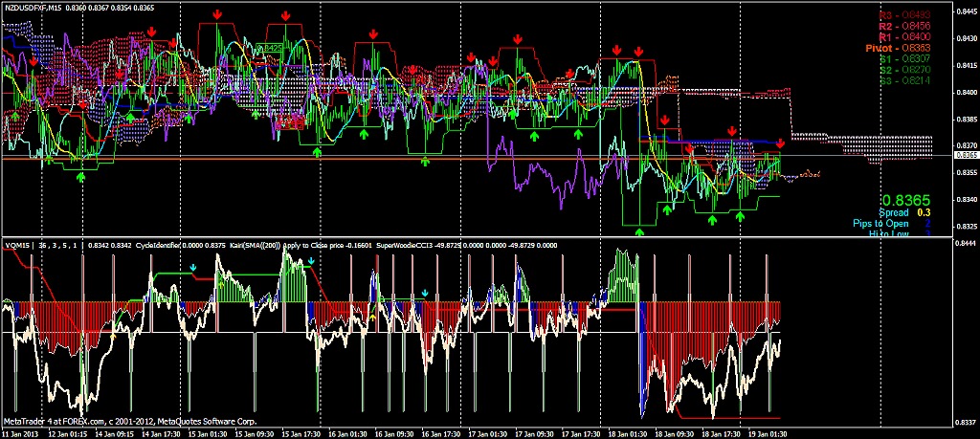Click the 18 Jan 01:30 time label
980x439 pixels.
coord(627,433)
